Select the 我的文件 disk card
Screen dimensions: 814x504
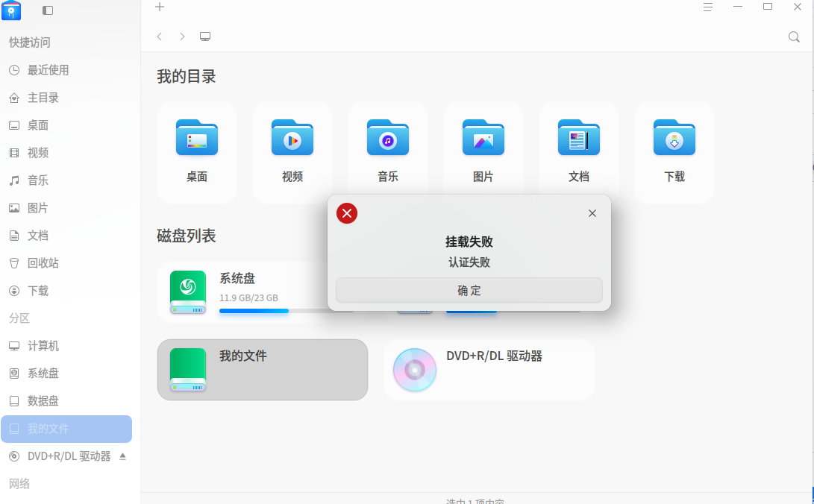(x=263, y=370)
